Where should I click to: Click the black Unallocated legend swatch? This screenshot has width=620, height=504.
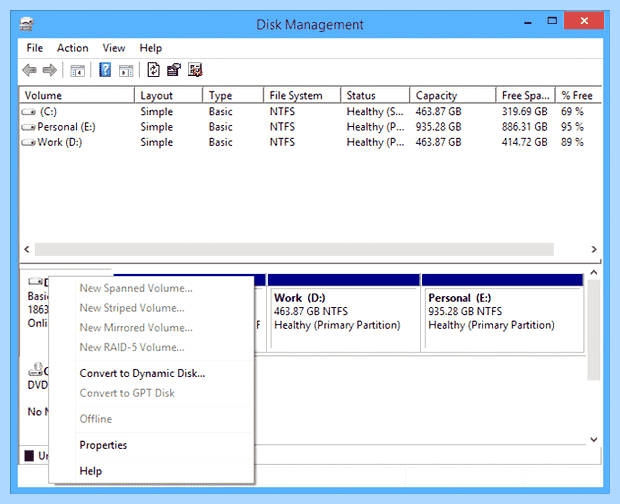(29, 455)
